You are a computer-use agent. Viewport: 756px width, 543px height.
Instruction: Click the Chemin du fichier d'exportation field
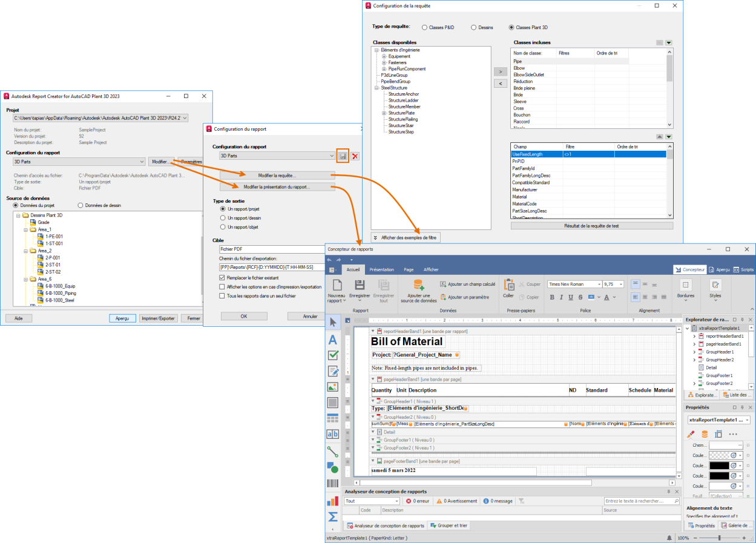[272, 267]
